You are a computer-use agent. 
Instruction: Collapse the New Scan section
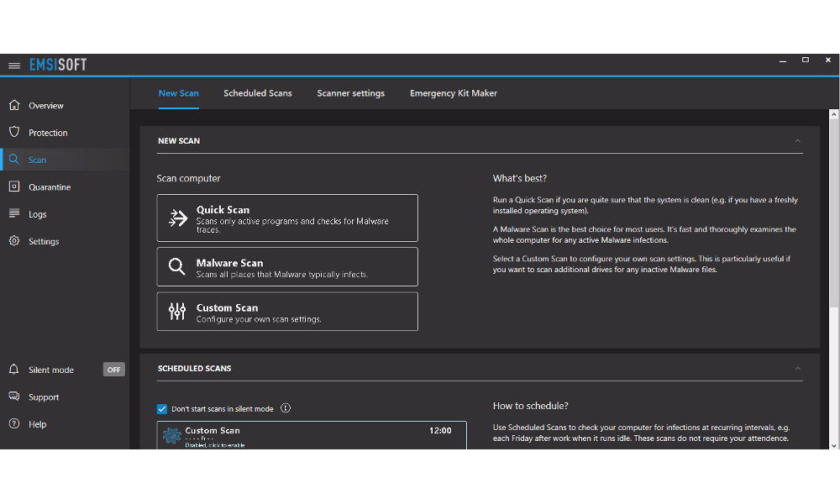pos(798,141)
